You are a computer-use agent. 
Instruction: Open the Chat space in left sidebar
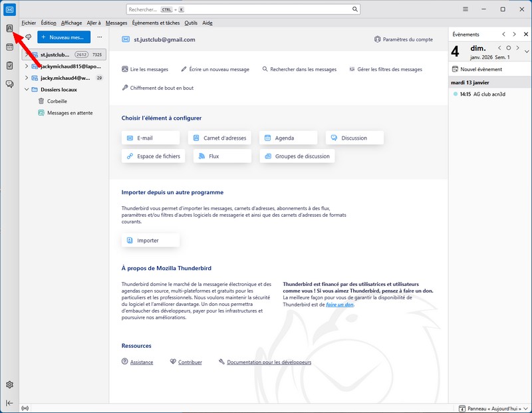(x=9, y=84)
